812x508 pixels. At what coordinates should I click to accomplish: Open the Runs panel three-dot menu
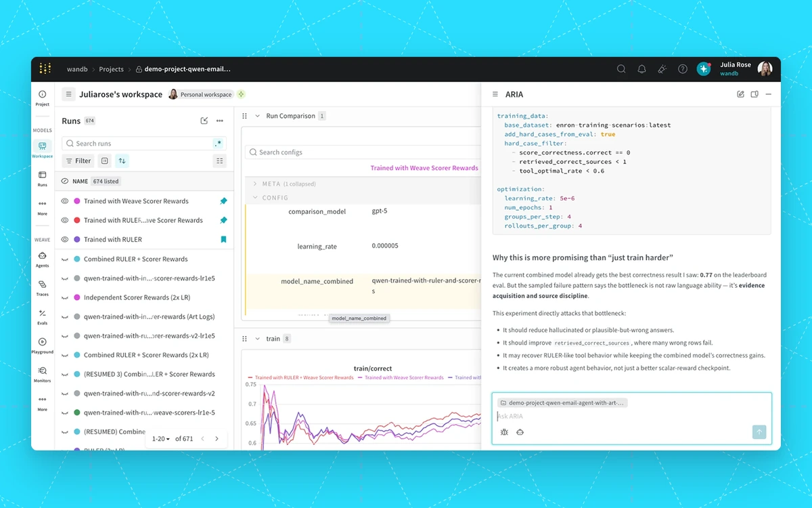[x=220, y=121]
